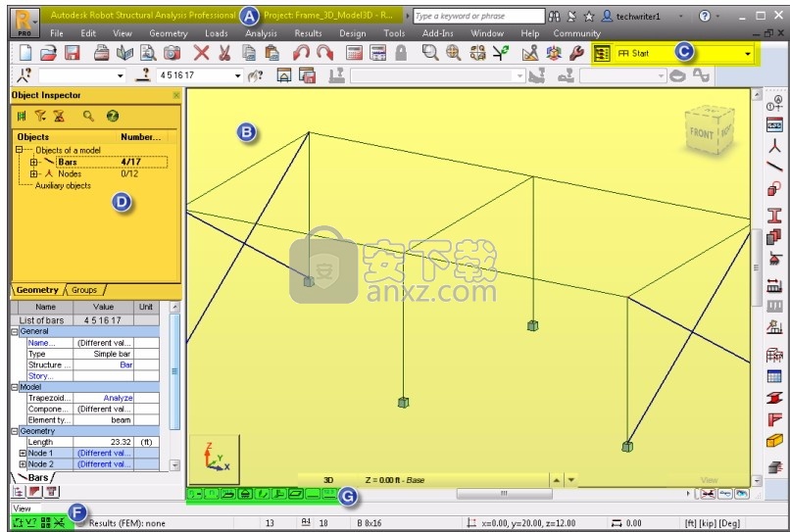Expand the Bars tree node
Image resolution: width=790 pixels, height=532 pixels.
click(x=33, y=162)
